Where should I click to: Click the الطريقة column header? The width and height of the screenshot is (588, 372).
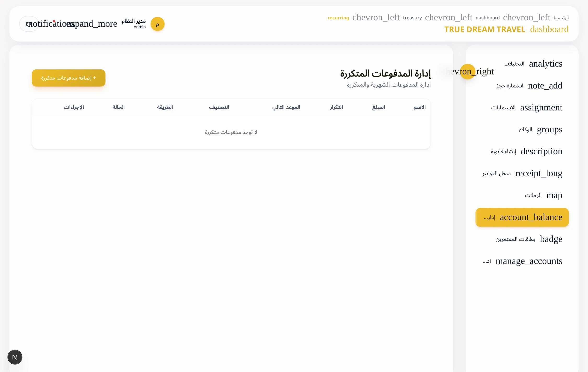coord(165,107)
